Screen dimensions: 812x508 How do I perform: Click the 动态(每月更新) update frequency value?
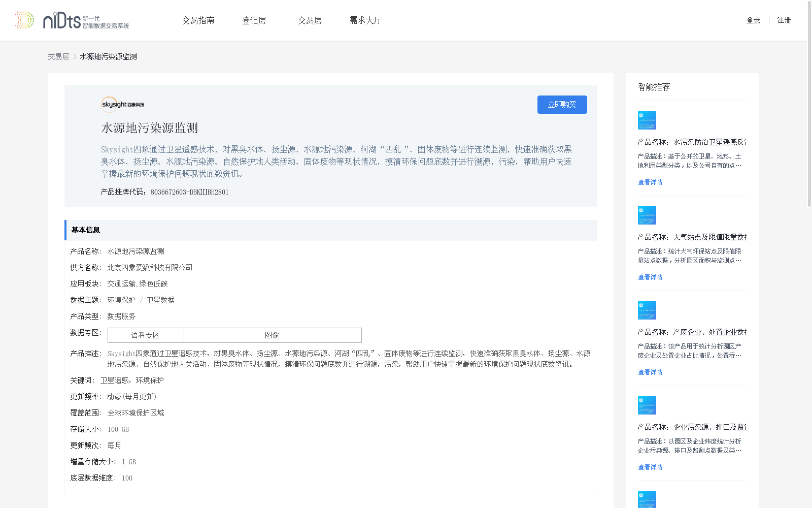point(132,397)
